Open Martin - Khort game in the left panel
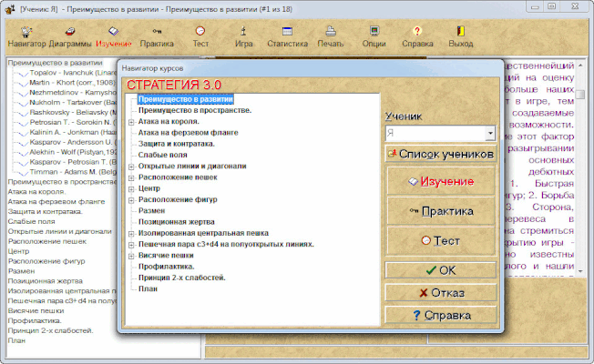Viewport: 594px width, 364px height. (72, 83)
